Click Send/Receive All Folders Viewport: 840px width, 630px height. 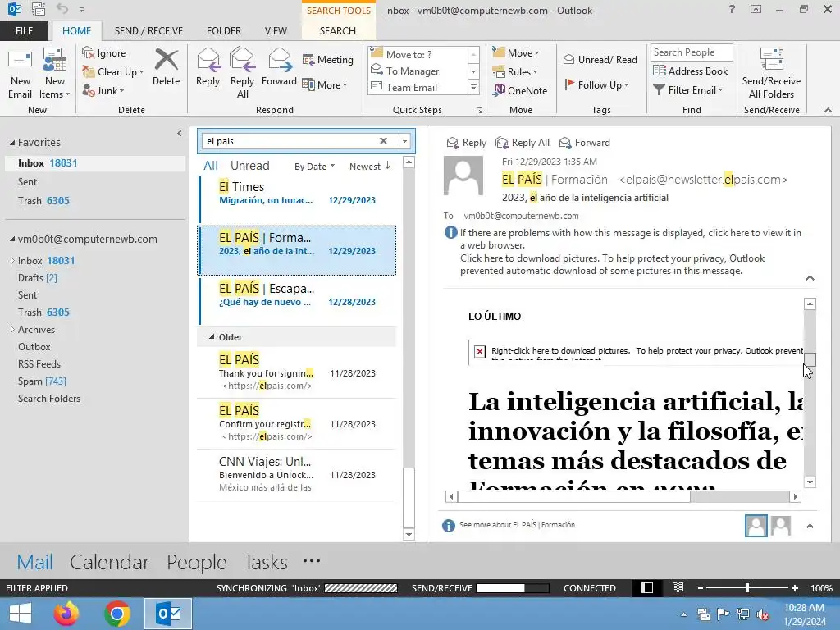pyautogui.click(x=771, y=74)
